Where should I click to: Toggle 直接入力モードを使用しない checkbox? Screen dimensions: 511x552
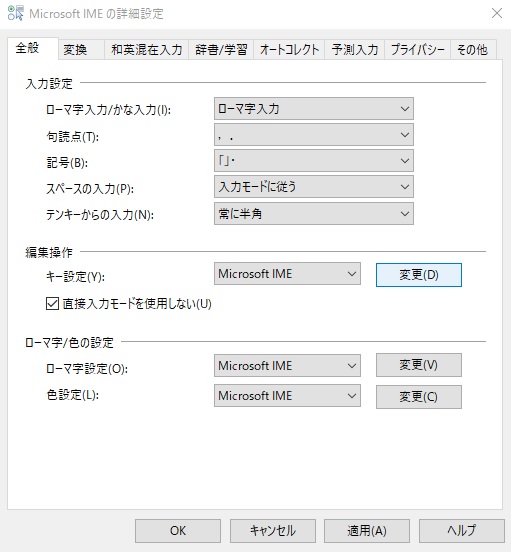(52, 303)
